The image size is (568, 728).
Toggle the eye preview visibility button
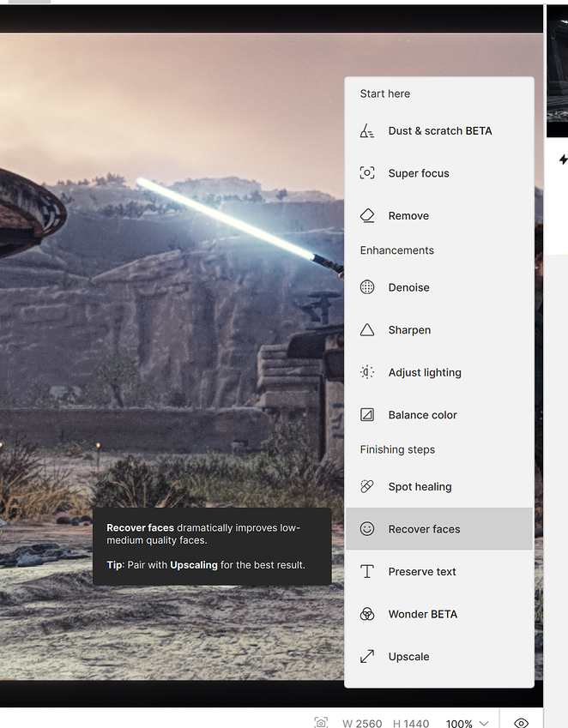click(x=521, y=723)
